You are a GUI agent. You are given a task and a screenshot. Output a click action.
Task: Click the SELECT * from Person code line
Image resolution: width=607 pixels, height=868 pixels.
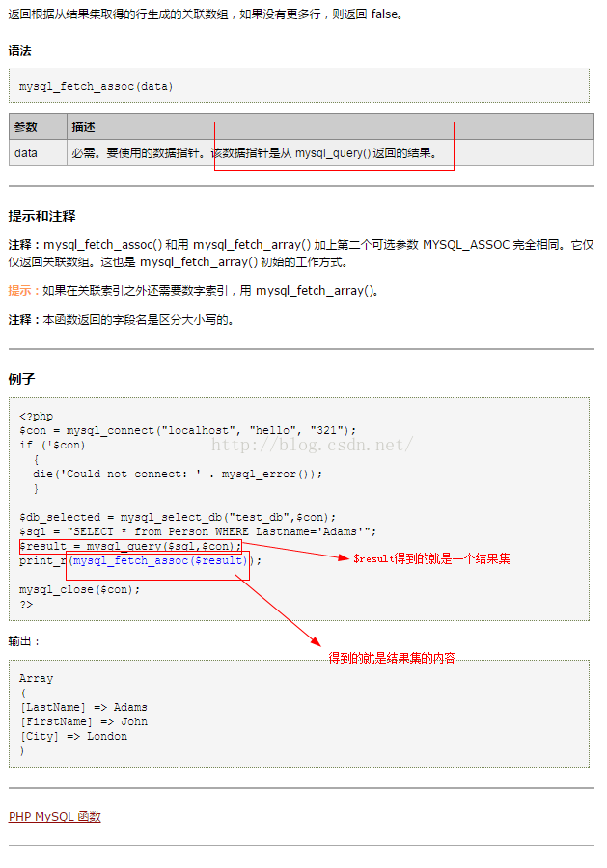[x=198, y=531]
